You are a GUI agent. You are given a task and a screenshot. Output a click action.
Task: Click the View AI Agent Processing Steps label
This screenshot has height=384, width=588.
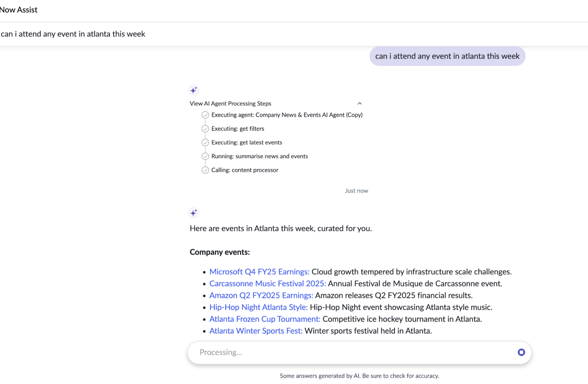(x=230, y=103)
